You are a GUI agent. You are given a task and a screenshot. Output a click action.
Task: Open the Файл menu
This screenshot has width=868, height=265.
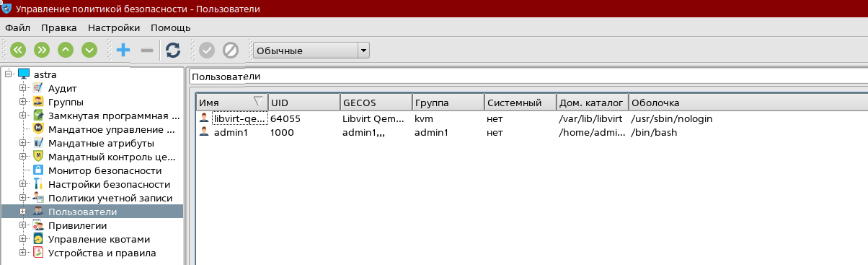point(17,27)
